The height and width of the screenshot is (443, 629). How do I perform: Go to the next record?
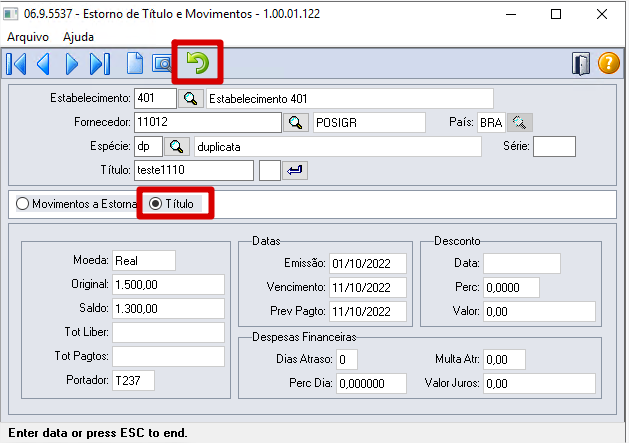point(71,63)
